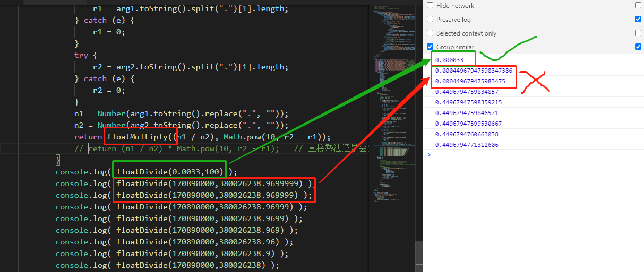
Task: Focus the console input line
Action: tap(531, 155)
